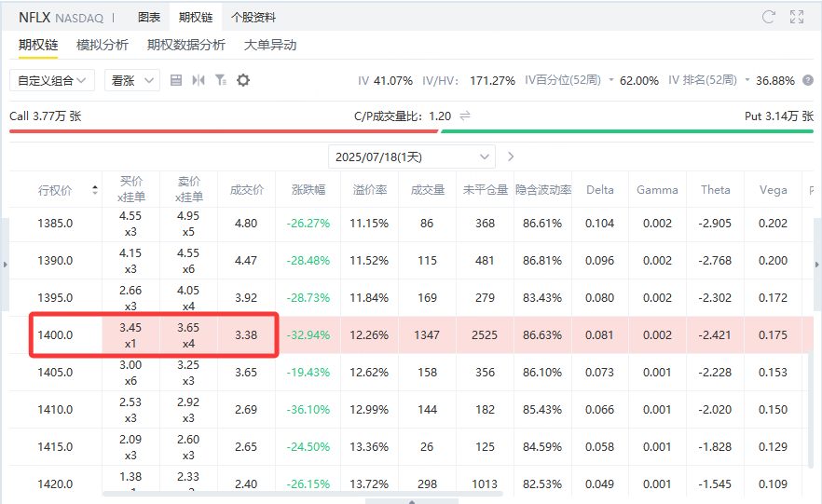Expand the bottom panel handle
Image resolution: width=822 pixels, height=504 pixels.
click(x=412, y=501)
